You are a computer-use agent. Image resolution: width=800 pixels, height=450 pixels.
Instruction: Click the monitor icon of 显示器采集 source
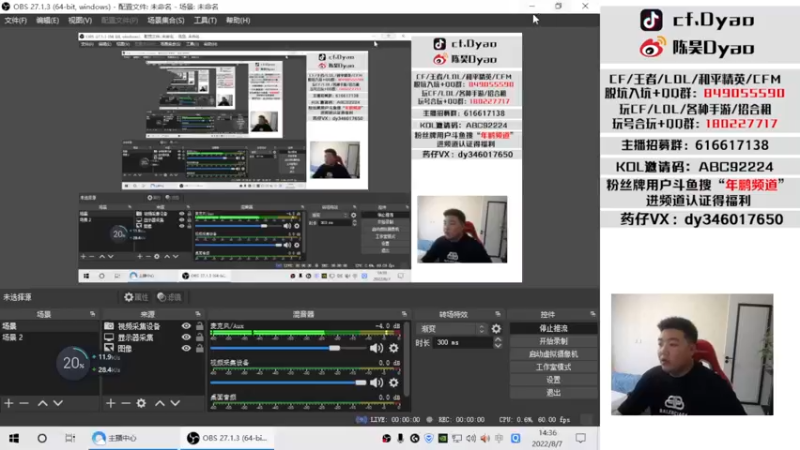click(x=109, y=337)
